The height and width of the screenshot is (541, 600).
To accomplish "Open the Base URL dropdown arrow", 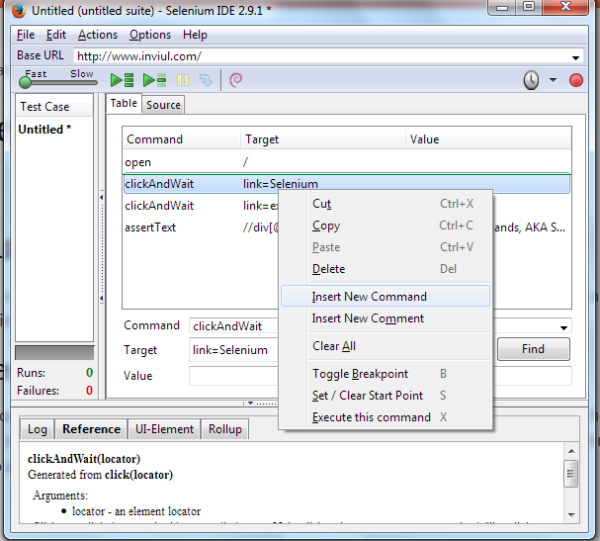I will pyautogui.click(x=575, y=58).
